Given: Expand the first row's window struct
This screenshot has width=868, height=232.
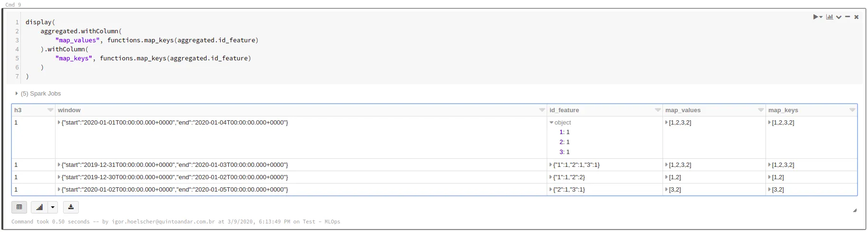Looking at the screenshot, I should [x=59, y=123].
